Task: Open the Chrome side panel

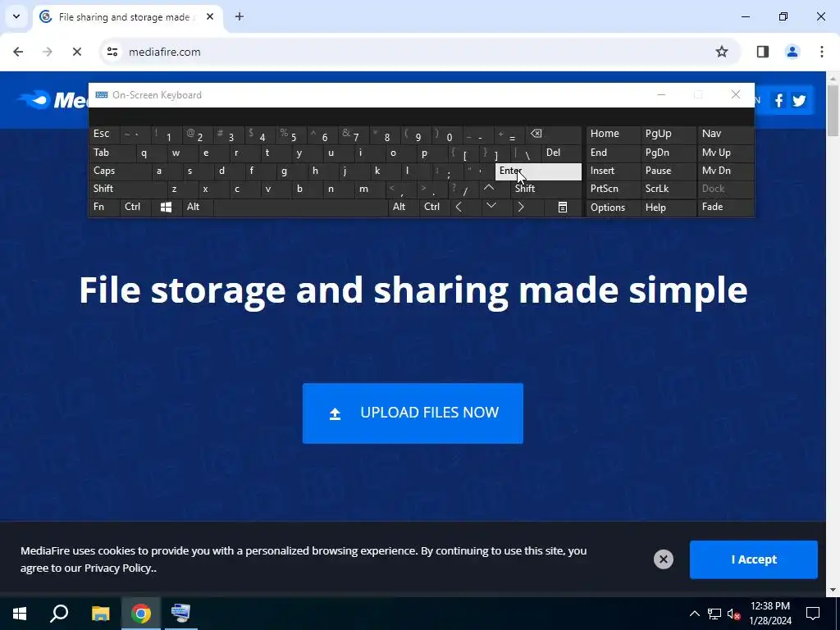Action: coord(762,52)
